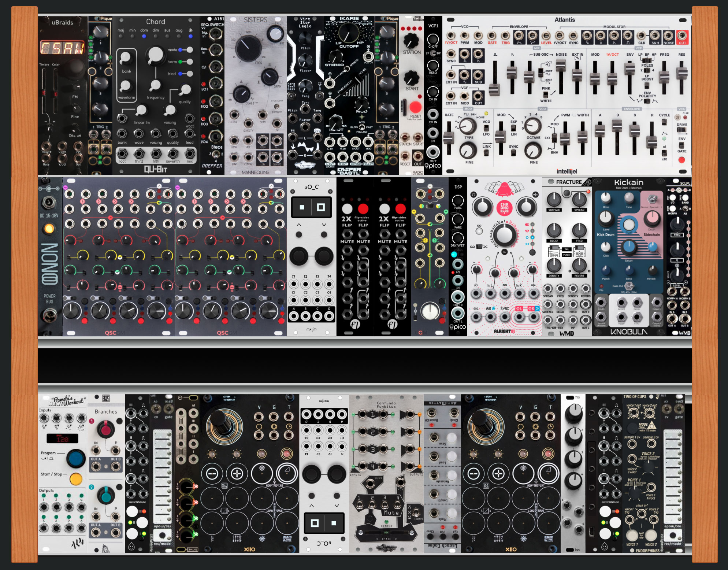Click the Fracture REVERB knob
Screen dimensions: 728x570
(579, 265)
